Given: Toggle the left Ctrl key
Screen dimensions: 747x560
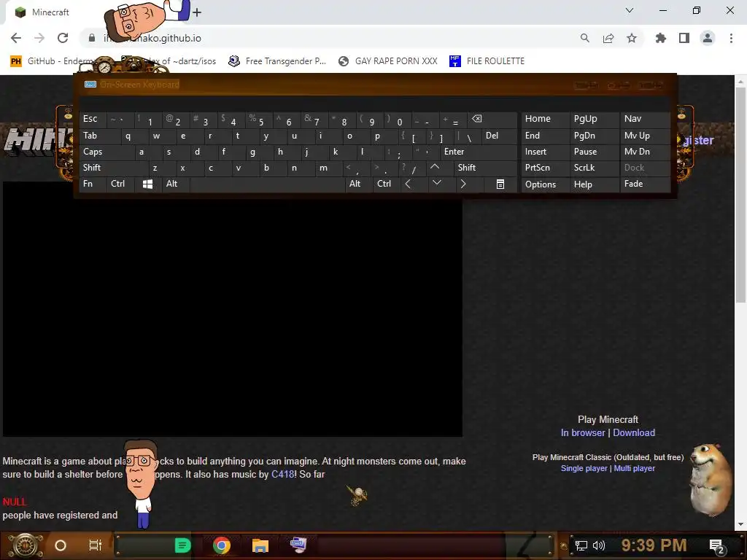Looking at the screenshot, I should (120, 184).
